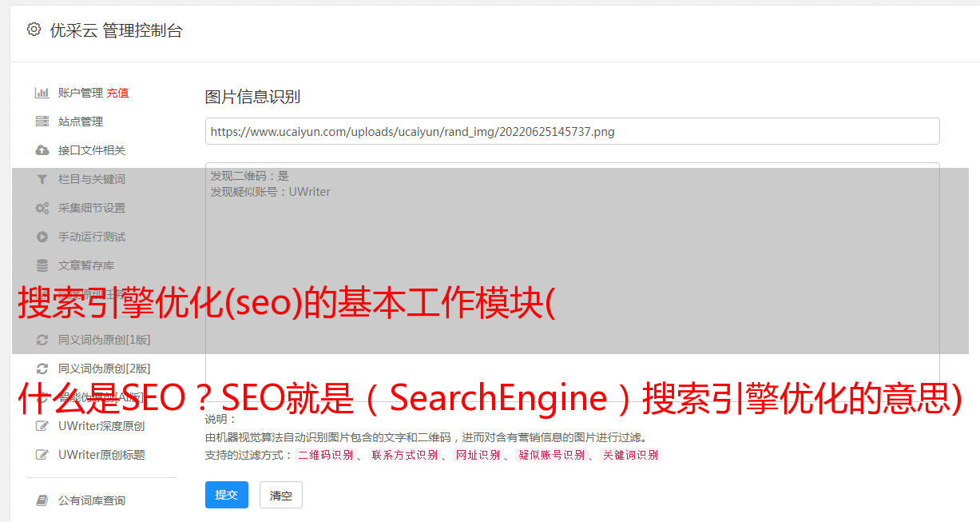Image resolution: width=980 pixels, height=522 pixels.
Task: Click the cloud upload icon for 接口文件相关
Action: (x=42, y=150)
